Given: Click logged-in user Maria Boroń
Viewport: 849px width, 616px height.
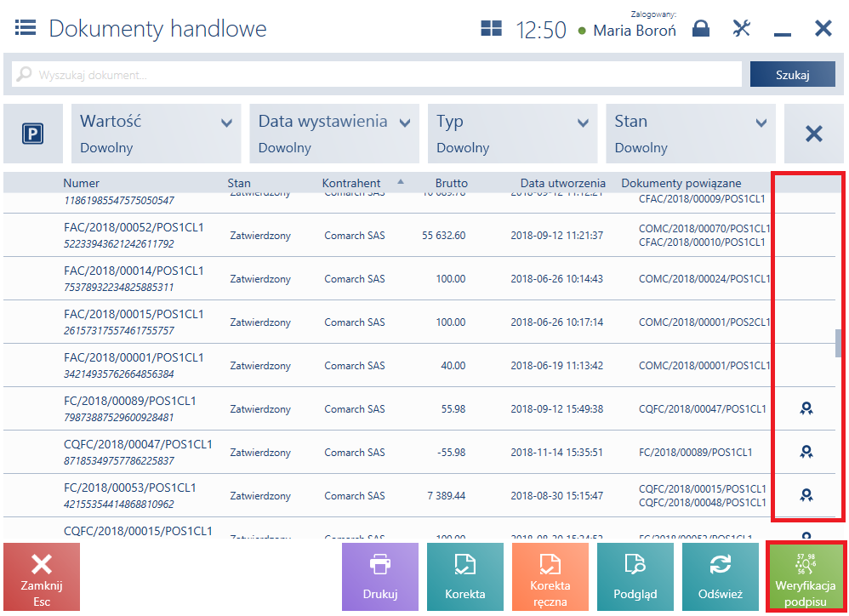Looking at the screenshot, I should (x=635, y=31).
